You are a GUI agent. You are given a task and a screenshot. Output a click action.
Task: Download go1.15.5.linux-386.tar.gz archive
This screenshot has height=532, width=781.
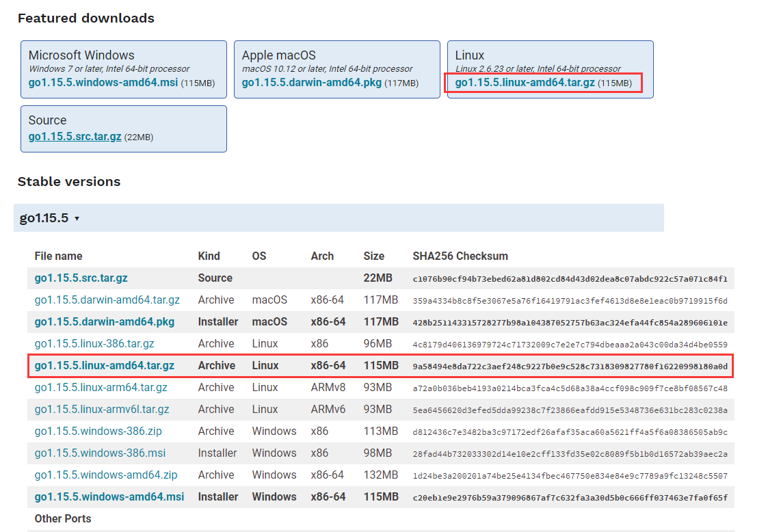point(94,344)
